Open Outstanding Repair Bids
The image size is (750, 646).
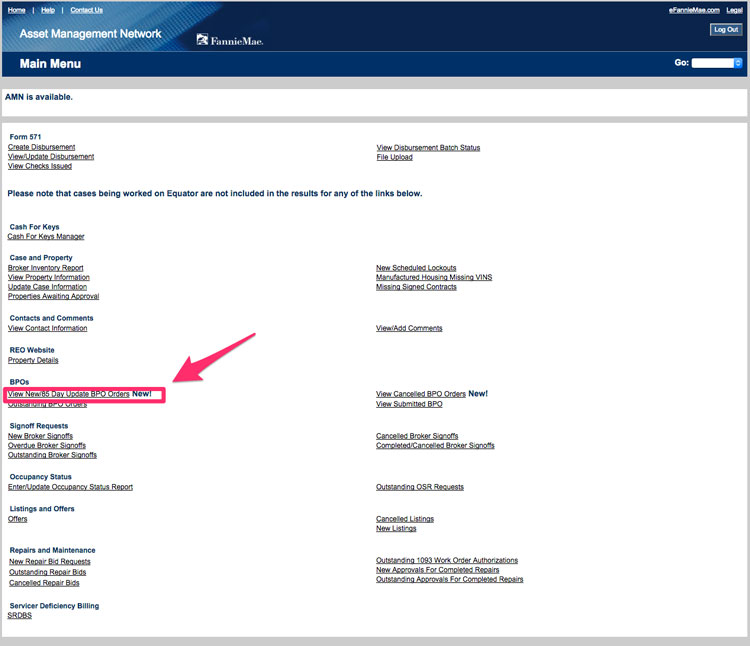(48, 573)
